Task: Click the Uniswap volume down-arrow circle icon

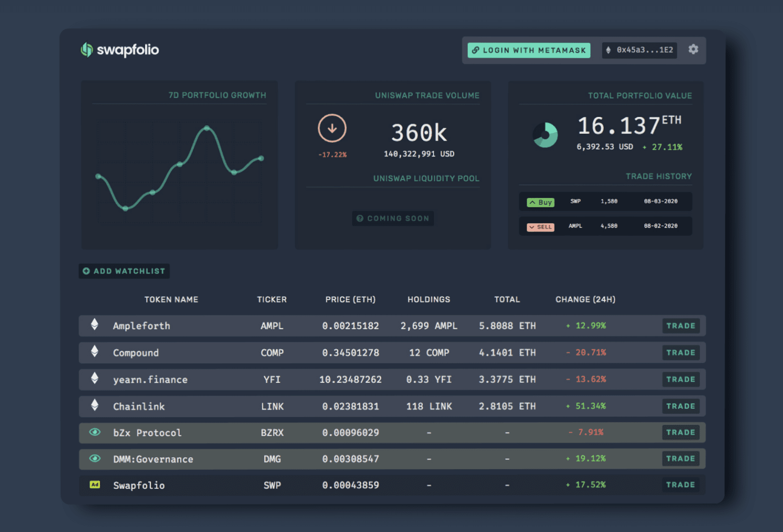Action: click(332, 129)
